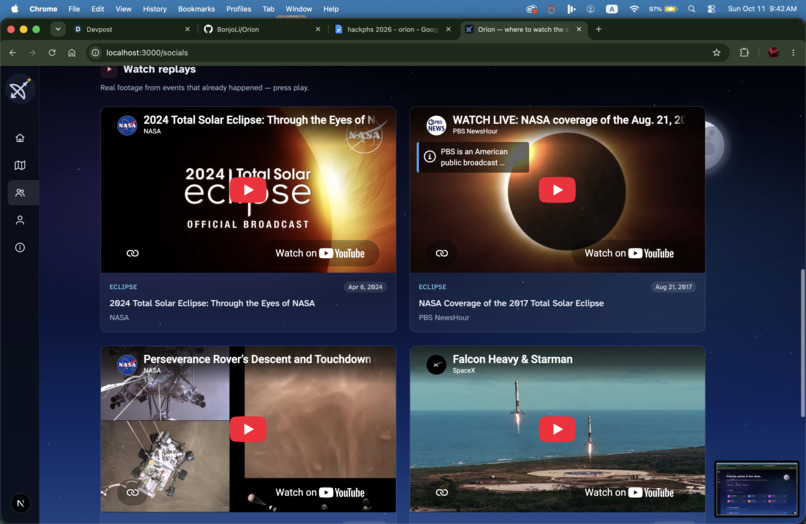
Task: Click the Orion bow-and-arrow logo
Action: pos(20,89)
